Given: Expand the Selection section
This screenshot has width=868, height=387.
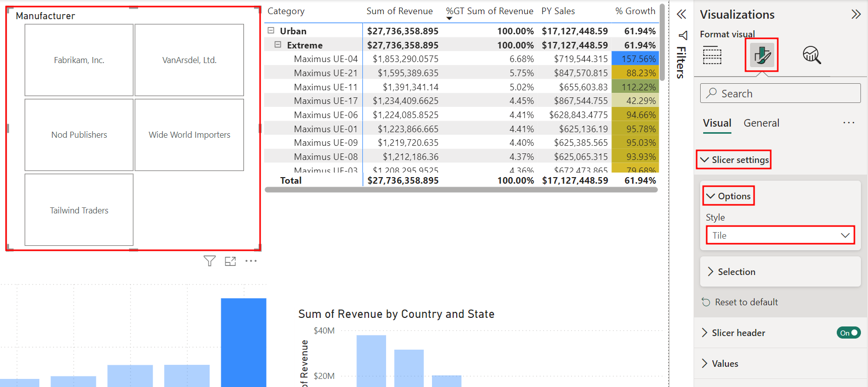Looking at the screenshot, I should click(x=780, y=271).
